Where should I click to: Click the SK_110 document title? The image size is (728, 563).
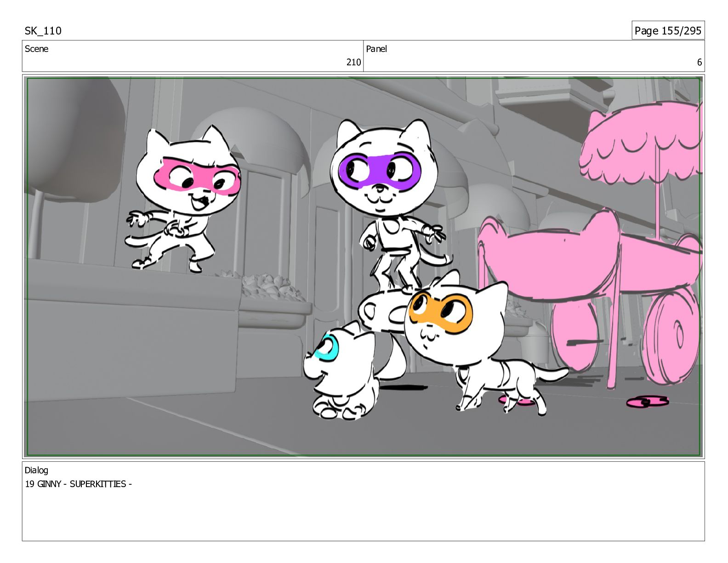43,31
